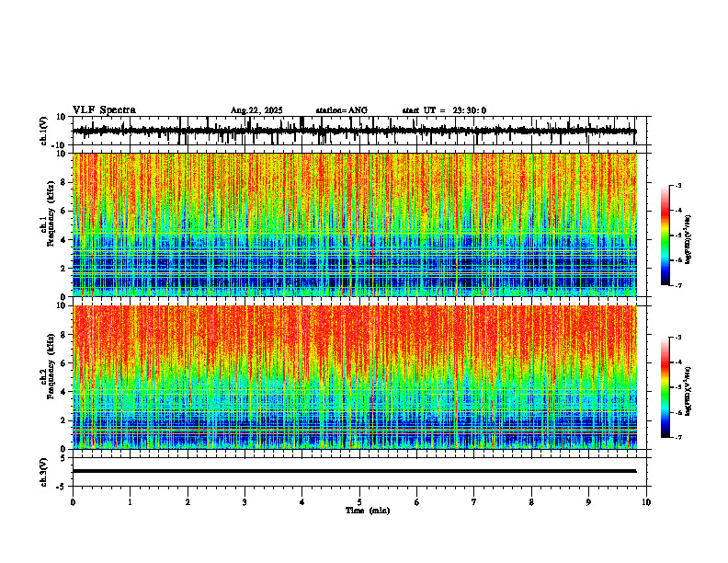The height and width of the screenshot is (563, 728).
Task: Click the ch.2 spectrogram color scale bar
Action: [665, 387]
